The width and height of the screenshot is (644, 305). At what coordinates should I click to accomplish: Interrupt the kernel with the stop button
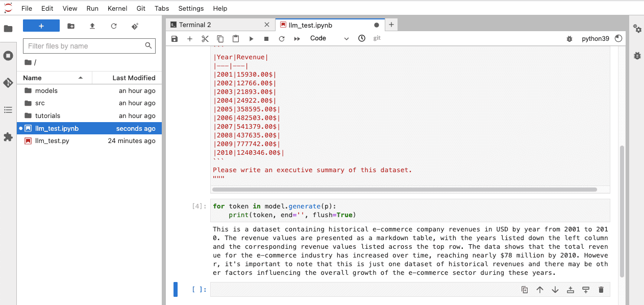click(x=266, y=38)
